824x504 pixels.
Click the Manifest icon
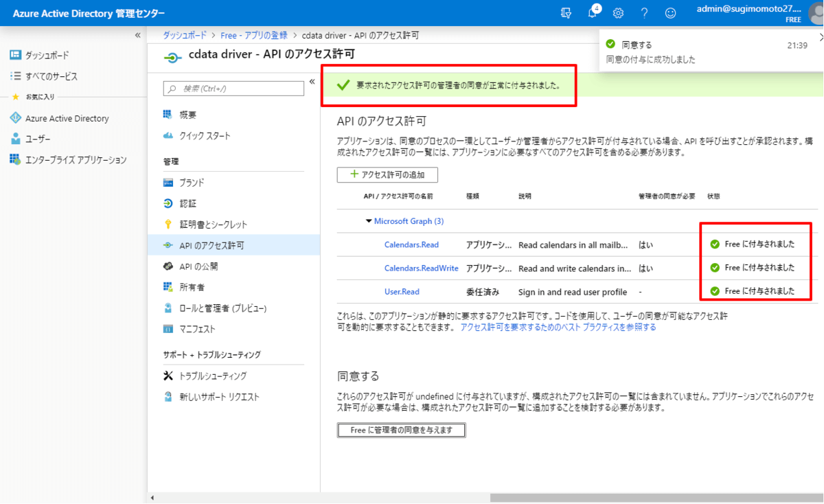(168, 329)
